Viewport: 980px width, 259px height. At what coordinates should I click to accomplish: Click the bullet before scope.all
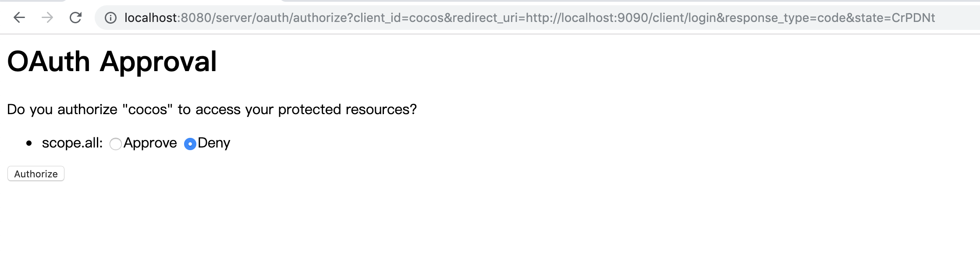click(29, 143)
